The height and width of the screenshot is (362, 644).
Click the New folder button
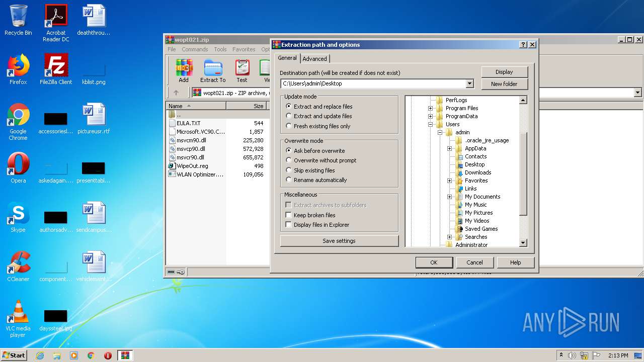(x=504, y=84)
